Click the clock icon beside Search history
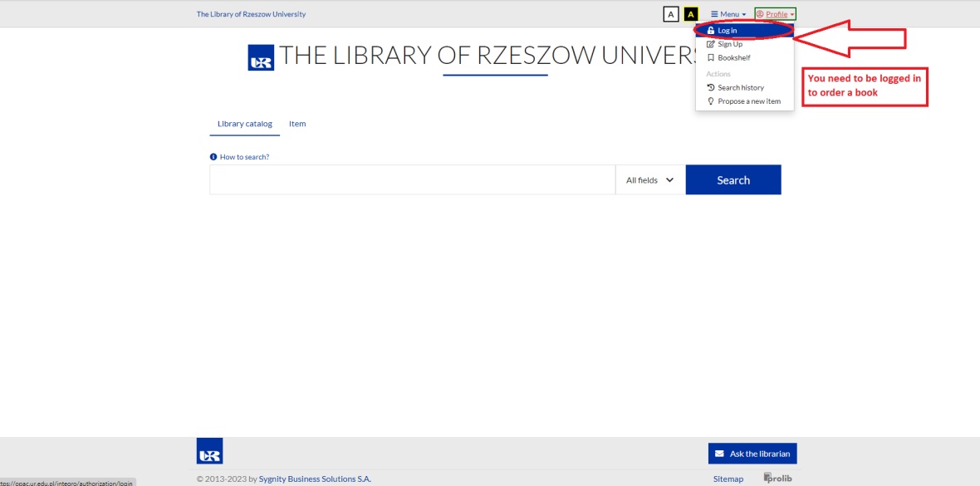 tap(711, 87)
